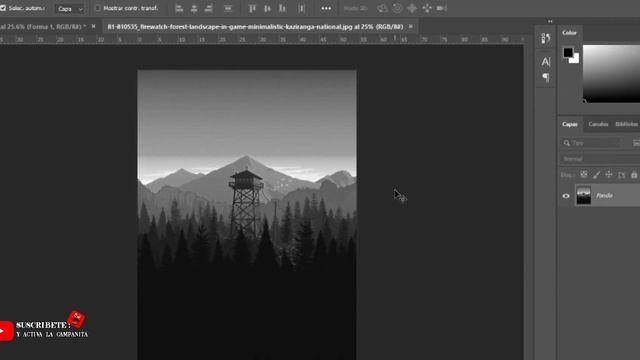Screen dimensions: 640x360
Task: Click the align left edges icon
Action: [x=179, y=8]
